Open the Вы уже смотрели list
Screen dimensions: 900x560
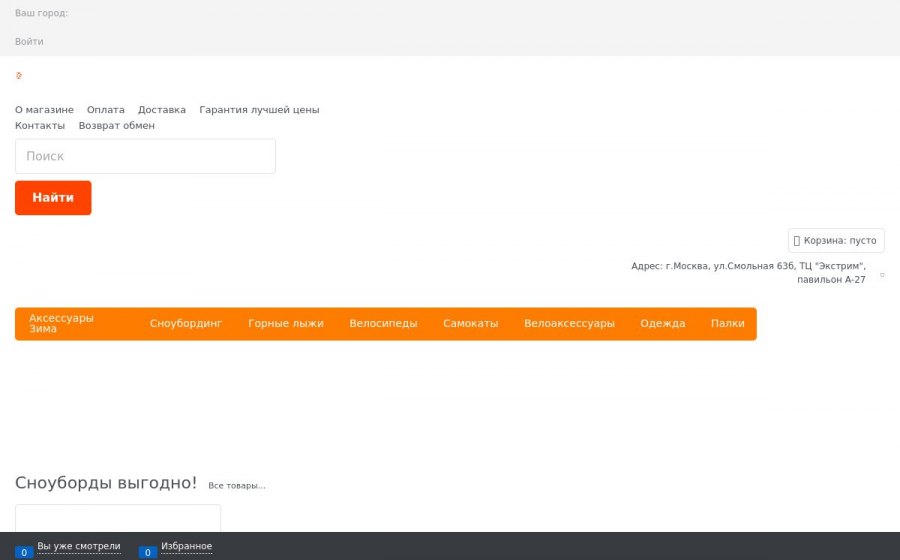click(x=79, y=546)
